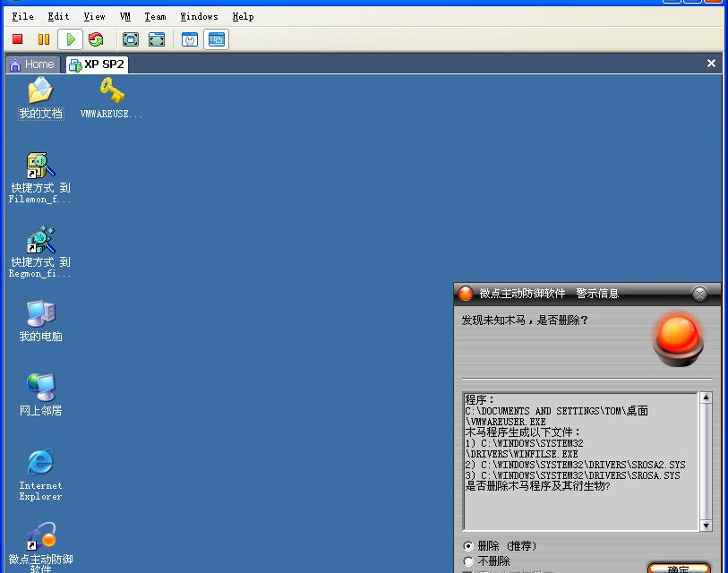Image resolution: width=728 pixels, height=573 pixels.
Task: Click the Internet Explorer desktop icon
Action: [40, 463]
